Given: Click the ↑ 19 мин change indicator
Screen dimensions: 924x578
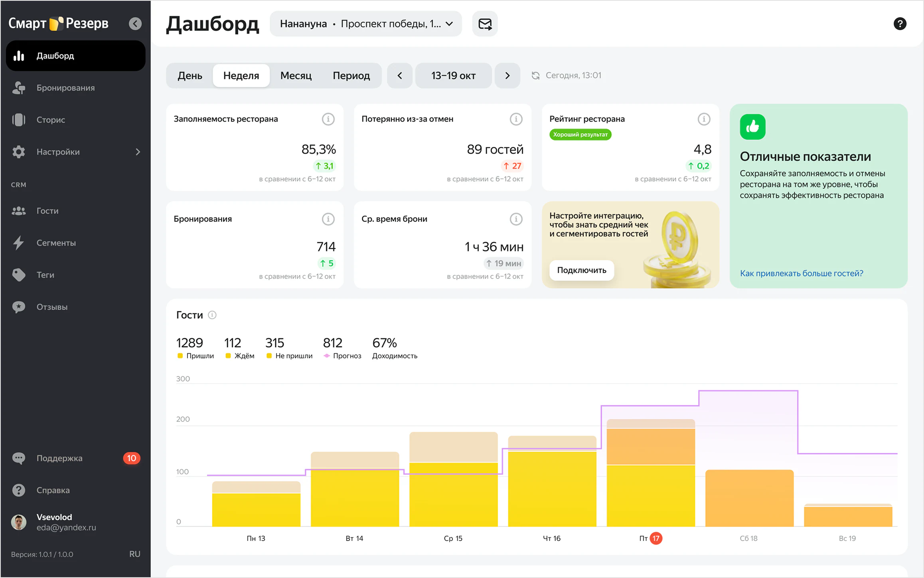Looking at the screenshot, I should tap(503, 263).
